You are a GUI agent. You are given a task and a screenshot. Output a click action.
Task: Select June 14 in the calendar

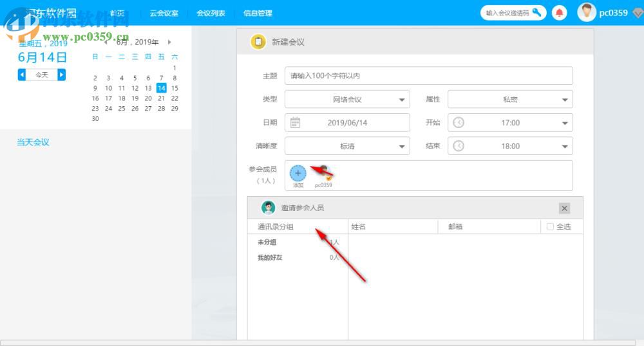(x=162, y=87)
